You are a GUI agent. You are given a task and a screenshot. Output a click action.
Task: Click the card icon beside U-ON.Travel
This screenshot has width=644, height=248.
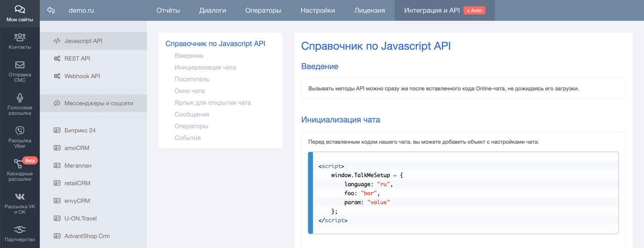(57, 218)
